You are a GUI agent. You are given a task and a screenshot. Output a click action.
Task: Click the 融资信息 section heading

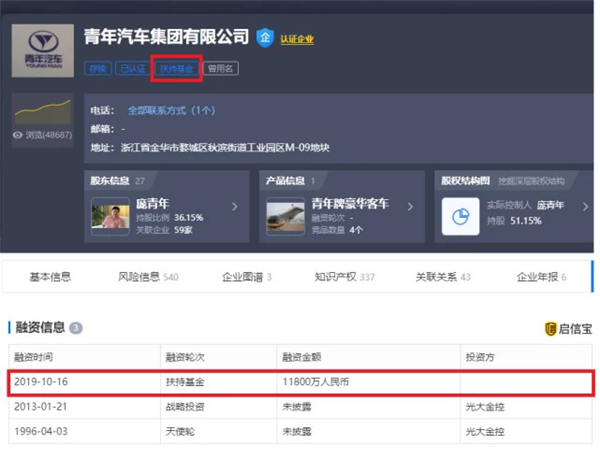40,328
